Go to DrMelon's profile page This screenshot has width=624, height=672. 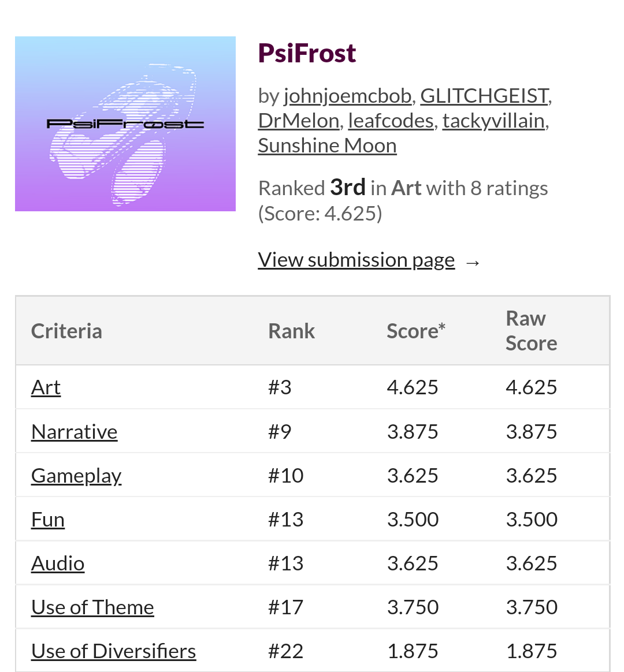[x=299, y=121]
